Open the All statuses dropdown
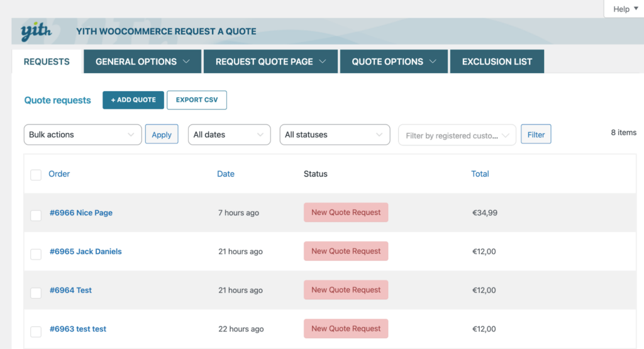 coord(335,135)
